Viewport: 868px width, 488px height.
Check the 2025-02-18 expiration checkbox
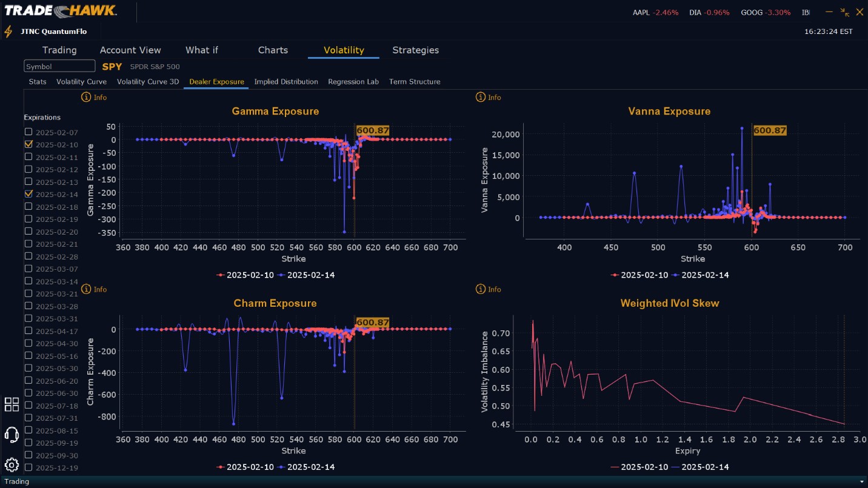pyautogui.click(x=28, y=206)
